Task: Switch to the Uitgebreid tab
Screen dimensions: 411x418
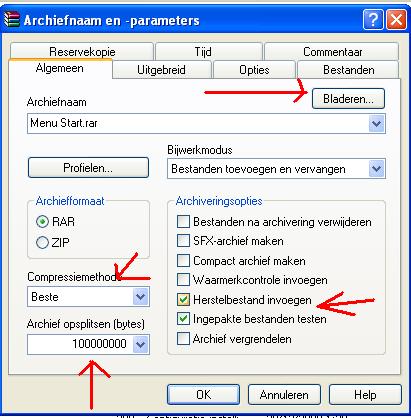Action: (162, 70)
